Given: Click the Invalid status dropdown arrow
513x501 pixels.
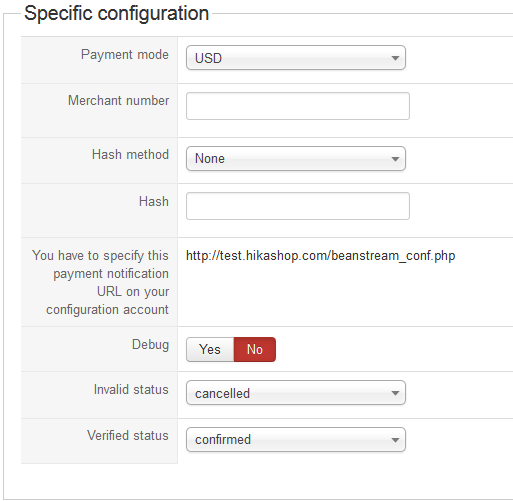Looking at the screenshot, I should coord(395,393).
